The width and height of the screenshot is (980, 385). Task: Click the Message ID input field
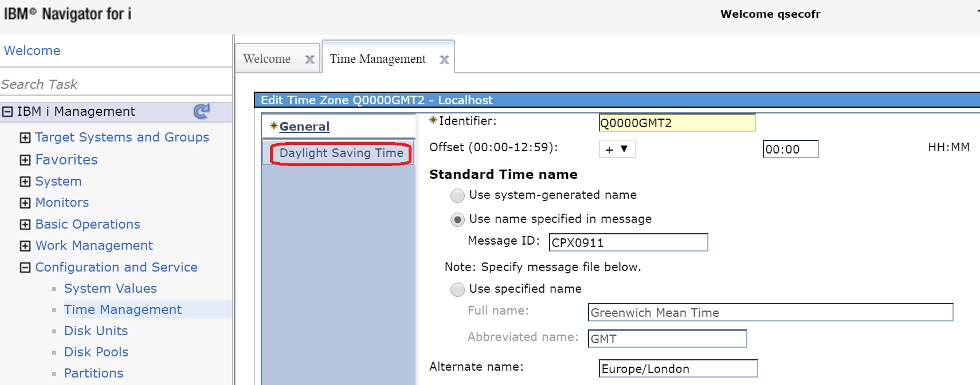[x=628, y=242]
